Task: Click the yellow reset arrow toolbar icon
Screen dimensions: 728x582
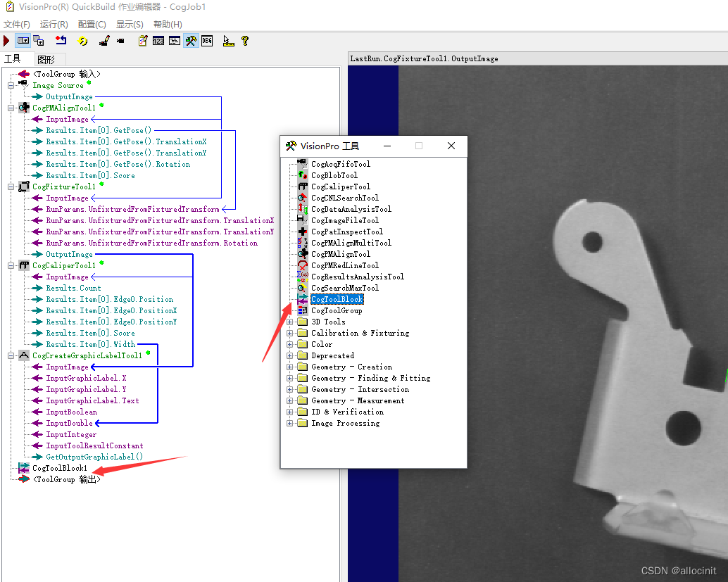Action: [82, 41]
